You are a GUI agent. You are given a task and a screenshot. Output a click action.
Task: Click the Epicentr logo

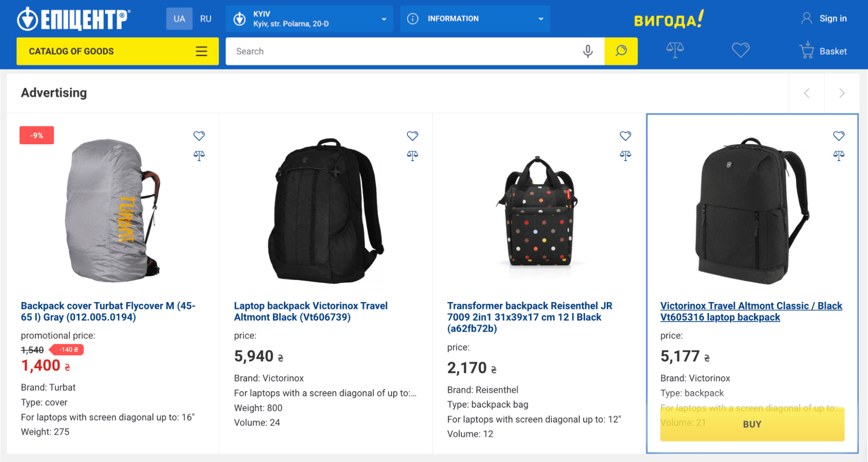74,19
